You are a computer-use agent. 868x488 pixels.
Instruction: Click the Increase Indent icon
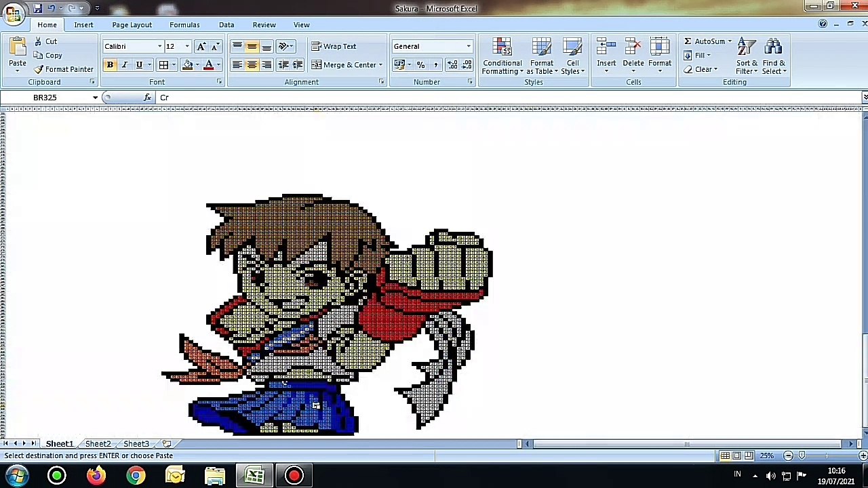pos(297,65)
